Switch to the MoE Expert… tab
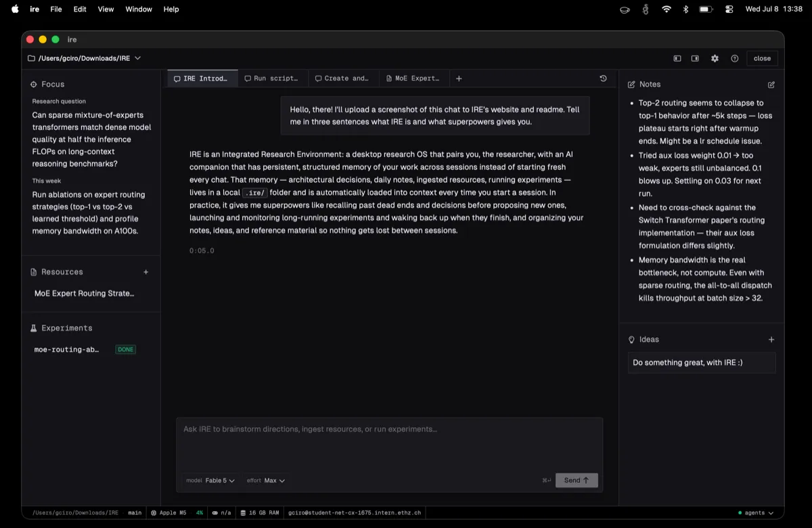The height and width of the screenshot is (528, 812). point(413,79)
